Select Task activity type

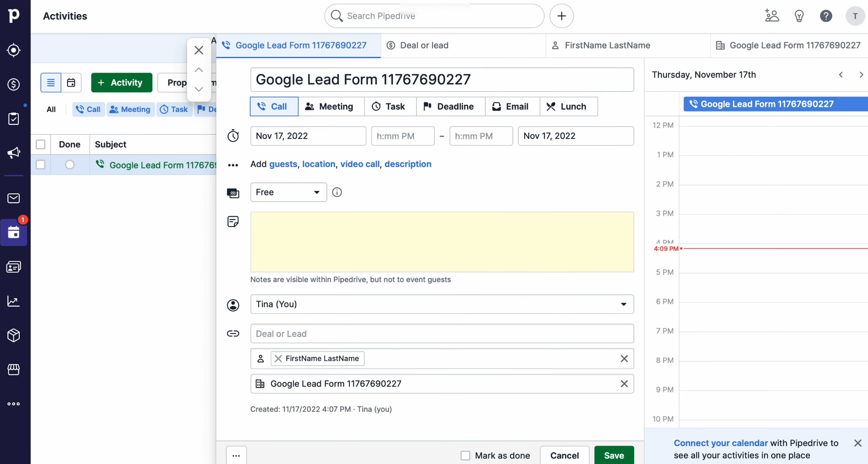(390, 106)
